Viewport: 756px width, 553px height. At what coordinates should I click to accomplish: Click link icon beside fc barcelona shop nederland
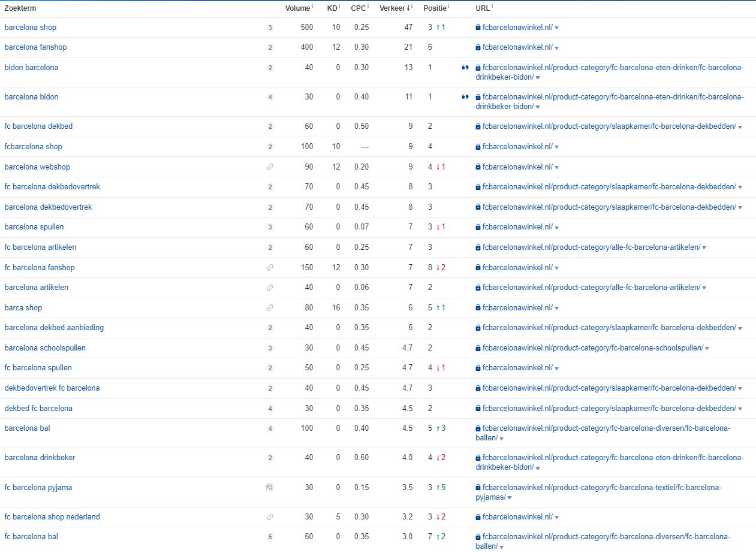[x=270, y=517]
